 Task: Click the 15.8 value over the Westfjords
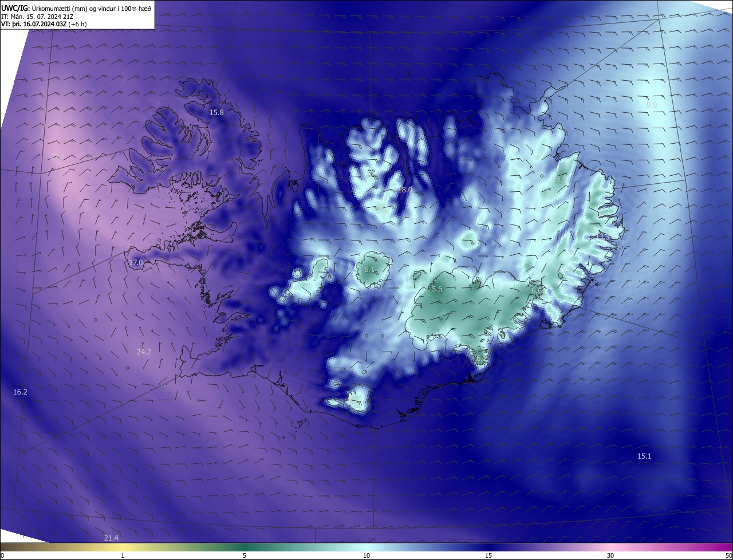[216, 113]
